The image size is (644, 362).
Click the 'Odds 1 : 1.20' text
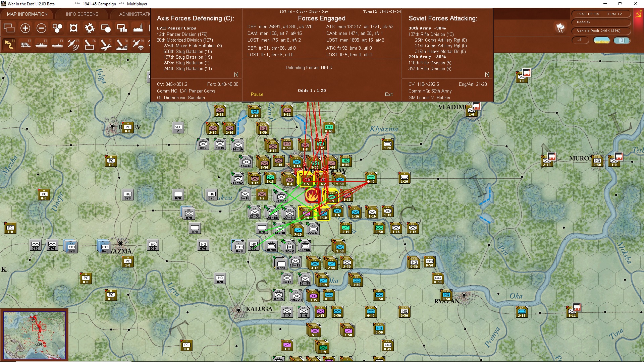point(312,90)
